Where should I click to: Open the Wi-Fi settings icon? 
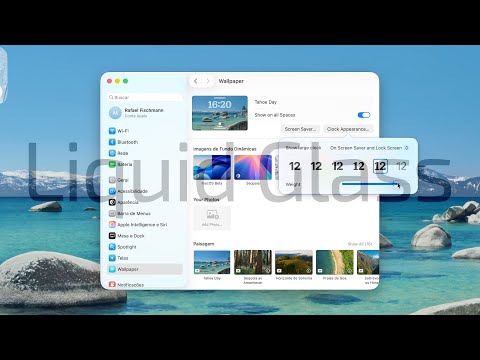[x=112, y=131]
